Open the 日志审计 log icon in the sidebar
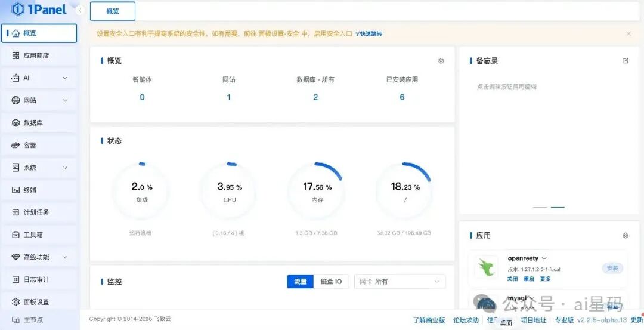644x330 pixels. click(16, 279)
